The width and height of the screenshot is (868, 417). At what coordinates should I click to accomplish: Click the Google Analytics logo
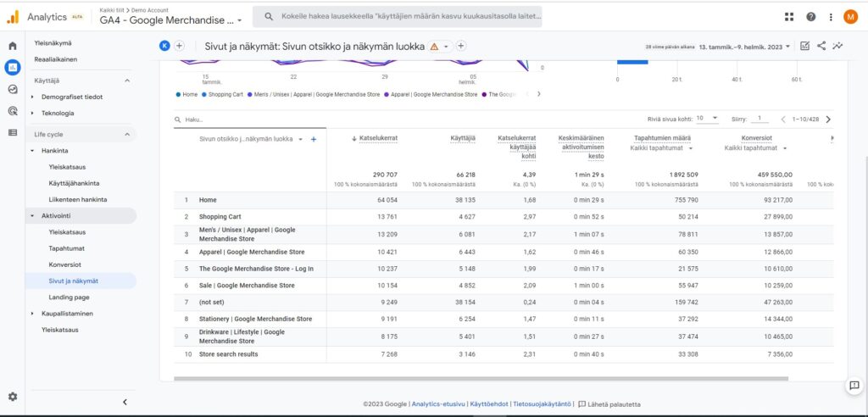point(13,17)
